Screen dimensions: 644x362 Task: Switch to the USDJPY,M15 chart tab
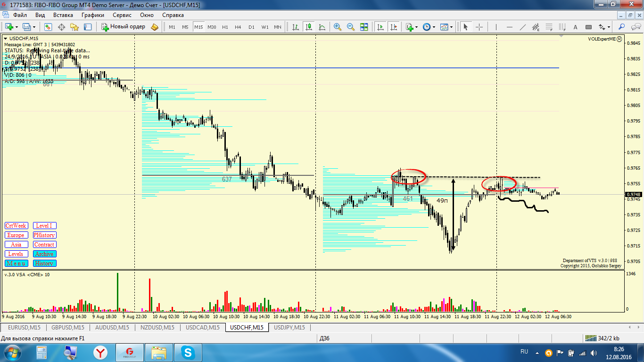[x=289, y=327]
